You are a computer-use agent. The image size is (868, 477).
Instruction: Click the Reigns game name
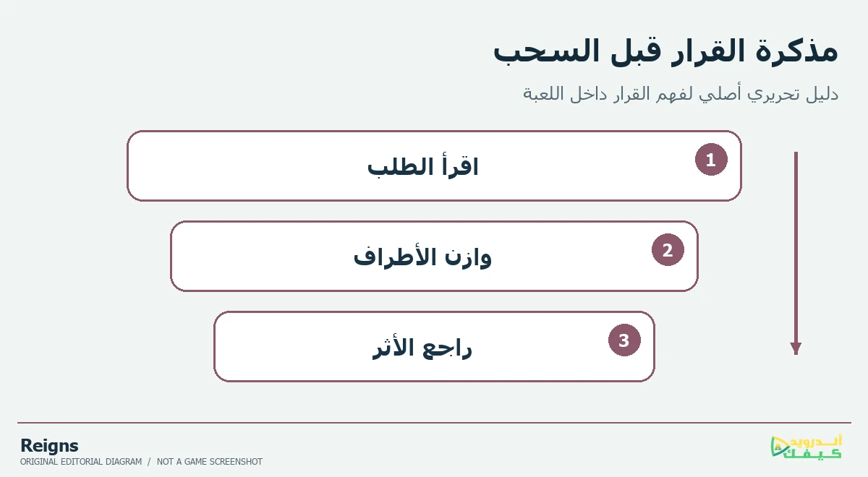tap(49, 446)
